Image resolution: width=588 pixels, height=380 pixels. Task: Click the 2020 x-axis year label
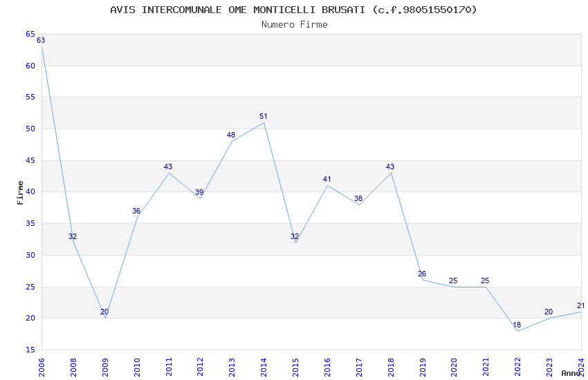click(x=454, y=367)
